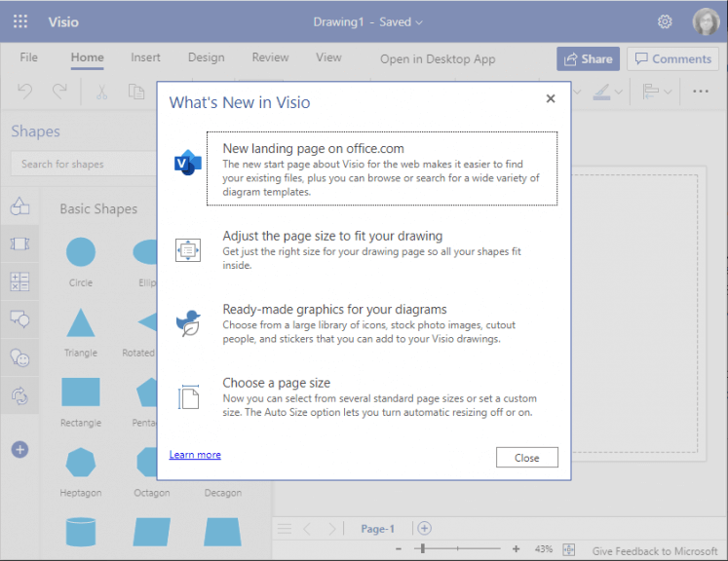The width and height of the screenshot is (728, 561).
Task: Open the more options ellipsis
Action: pos(700,92)
